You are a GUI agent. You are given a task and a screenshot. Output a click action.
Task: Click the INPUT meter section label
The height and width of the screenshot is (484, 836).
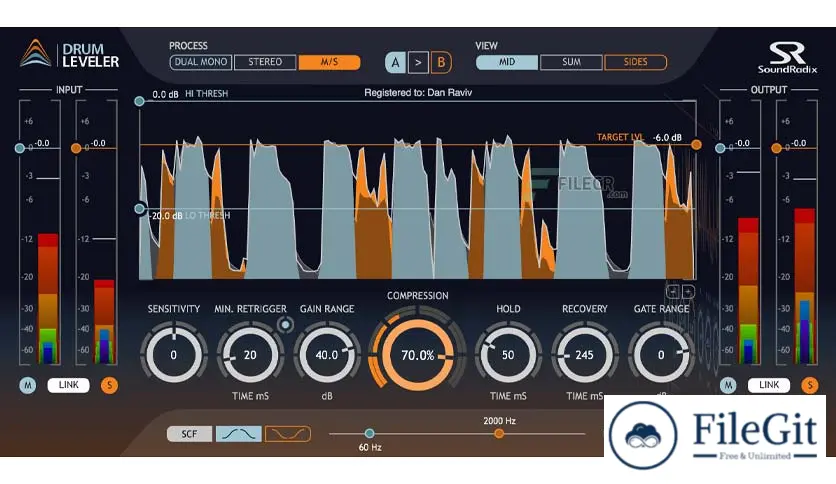pos(69,90)
